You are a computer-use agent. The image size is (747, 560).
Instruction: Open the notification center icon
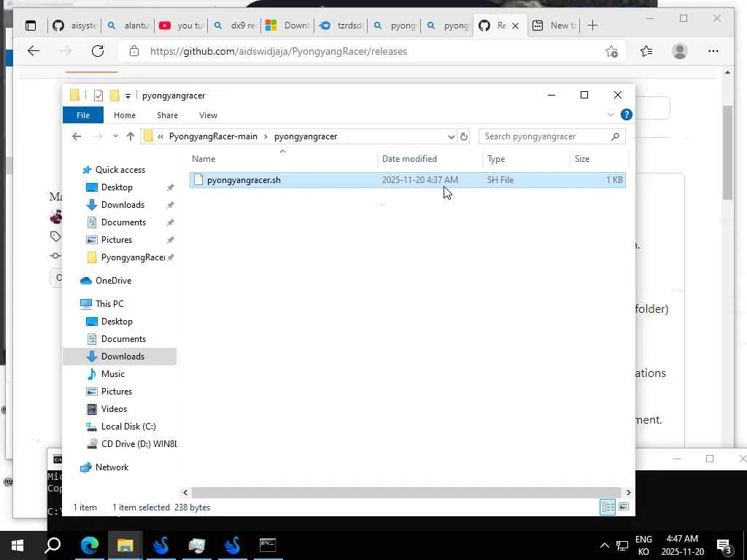point(724,545)
